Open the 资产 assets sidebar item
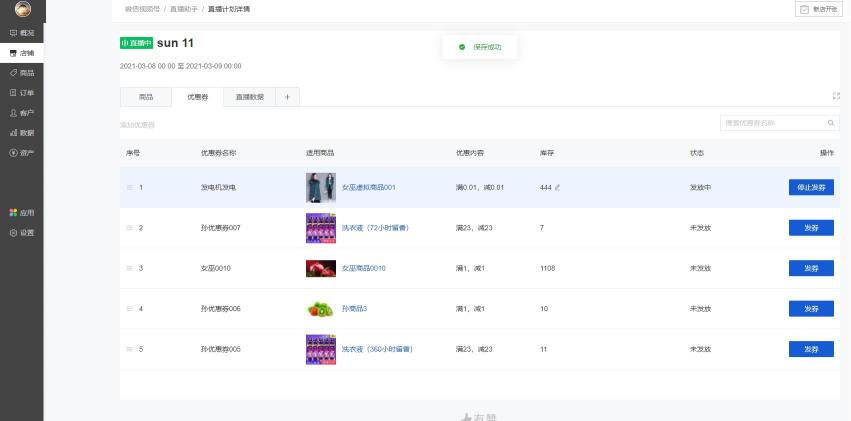 (x=22, y=152)
